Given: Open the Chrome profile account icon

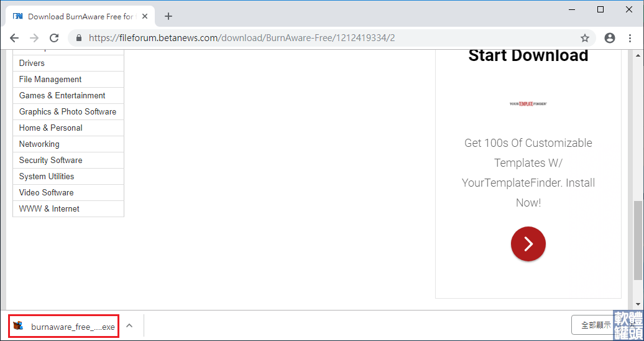Looking at the screenshot, I should pyautogui.click(x=610, y=38).
